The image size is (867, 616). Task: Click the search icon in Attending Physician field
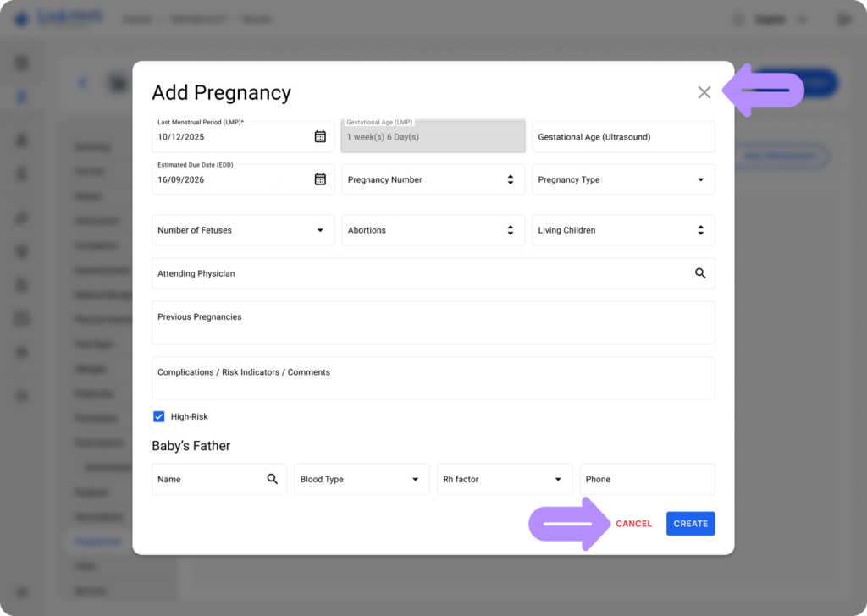coord(700,272)
